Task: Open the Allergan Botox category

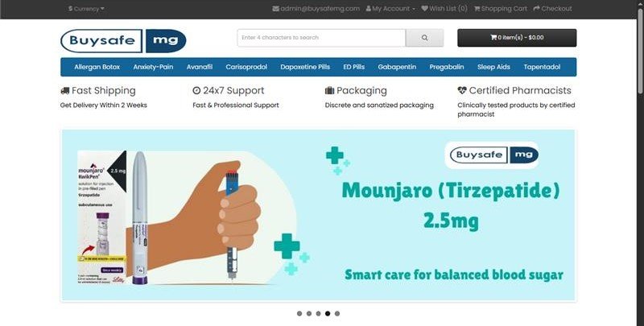Action: tap(97, 67)
